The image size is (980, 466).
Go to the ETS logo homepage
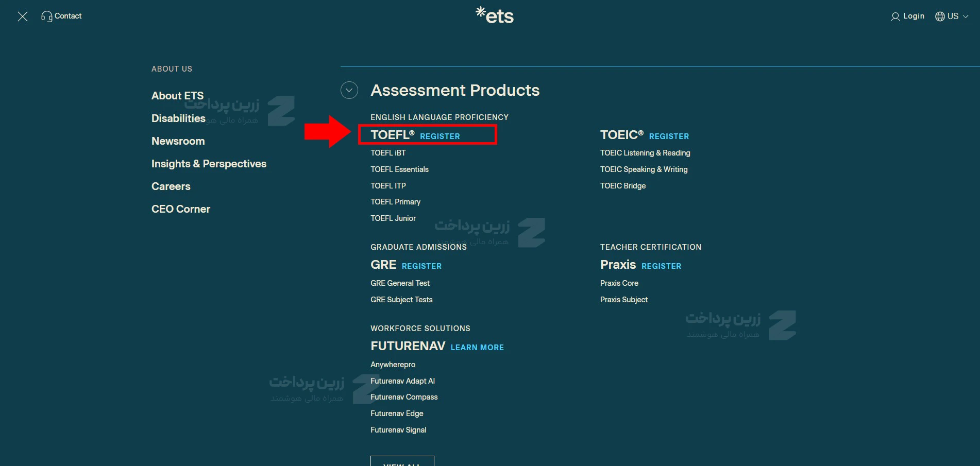[495, 15]
